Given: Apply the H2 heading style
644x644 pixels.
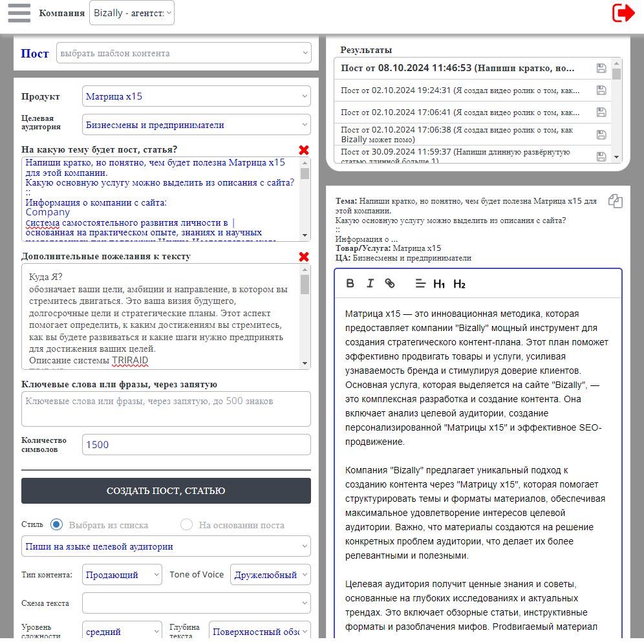Looking at the screenshot, I should 459,284.
